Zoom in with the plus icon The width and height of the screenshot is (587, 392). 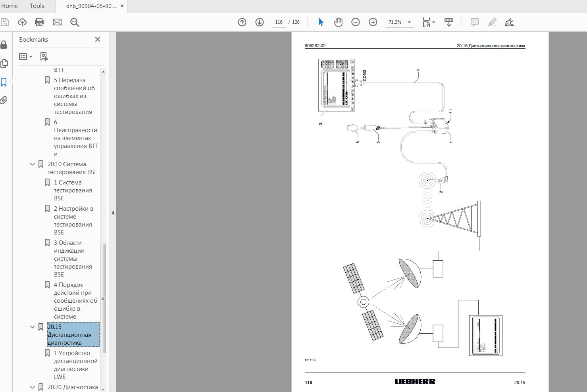click(373, 22)
